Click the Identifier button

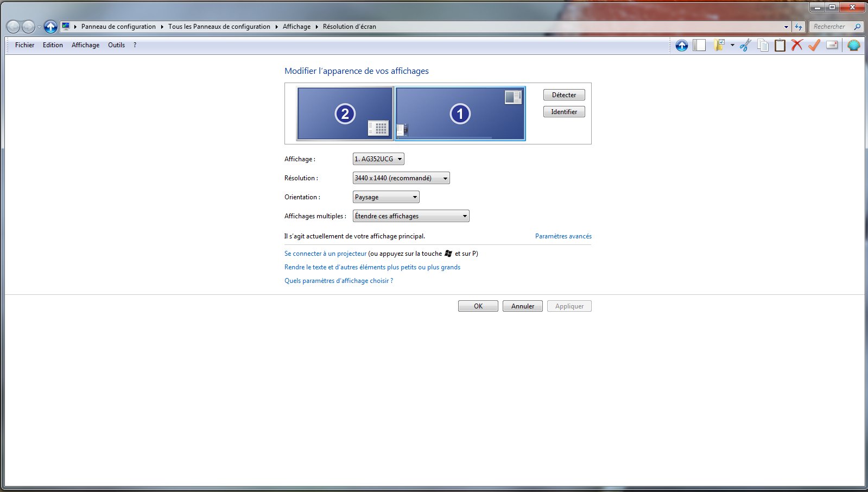pos(564,112)
